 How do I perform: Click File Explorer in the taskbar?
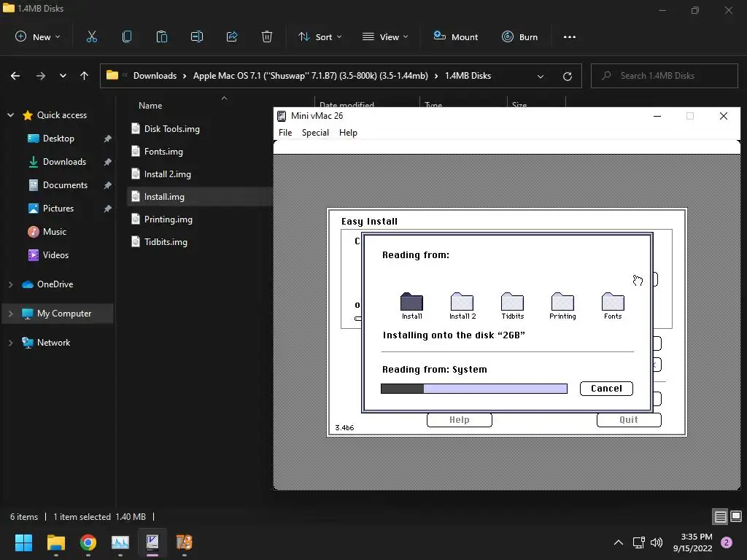(55, 542)
